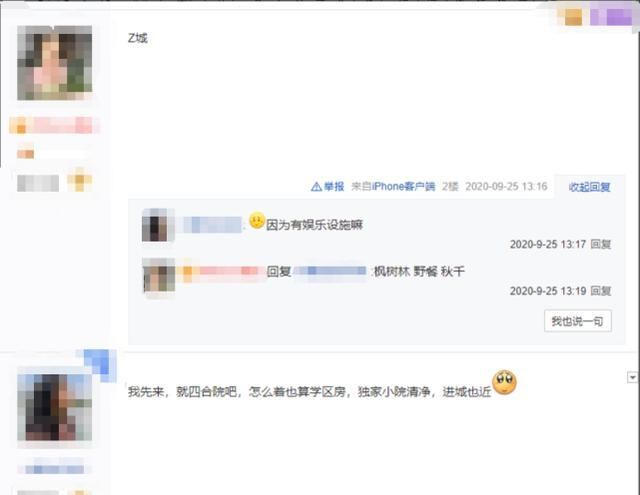640x495 pixels.
Task: Click the teary-eyed emoji after 进城也近
Action: click(x=504, y=383)
